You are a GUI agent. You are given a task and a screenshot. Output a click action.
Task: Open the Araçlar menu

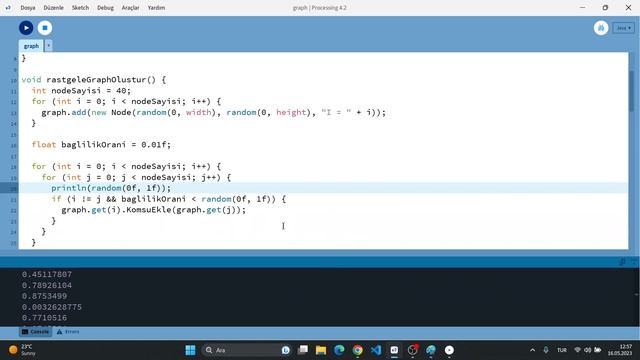(x=130, y=8)
